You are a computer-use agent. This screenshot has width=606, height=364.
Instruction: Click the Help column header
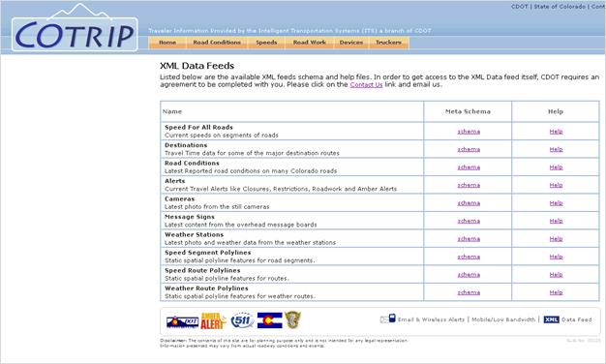point(556,111)
